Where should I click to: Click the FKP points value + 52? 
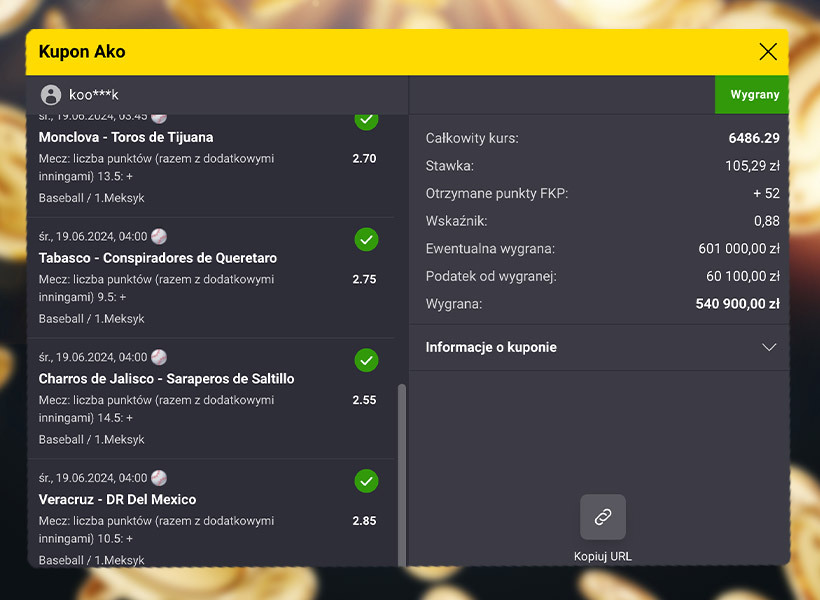766,194
